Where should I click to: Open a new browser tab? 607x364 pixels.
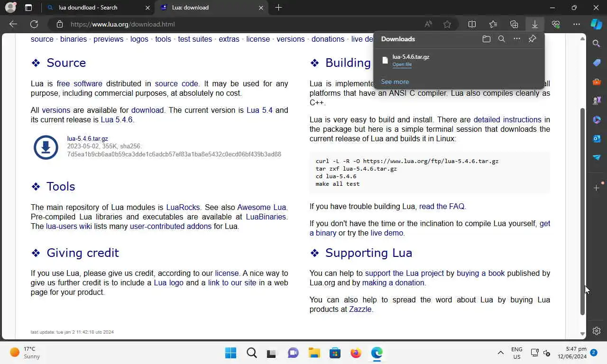pos(278,8)
